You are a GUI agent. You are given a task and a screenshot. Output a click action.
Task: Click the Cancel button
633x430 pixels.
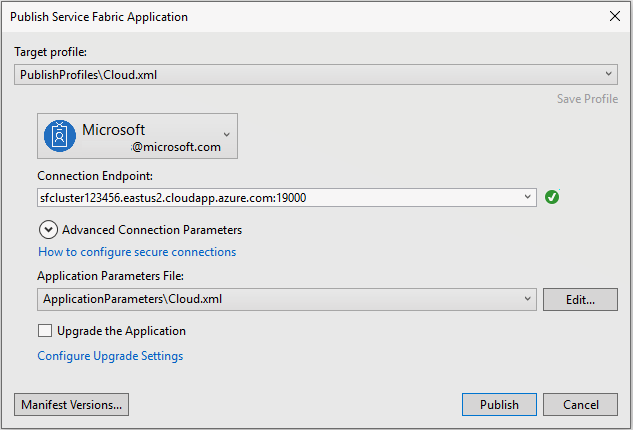[580, 405]
